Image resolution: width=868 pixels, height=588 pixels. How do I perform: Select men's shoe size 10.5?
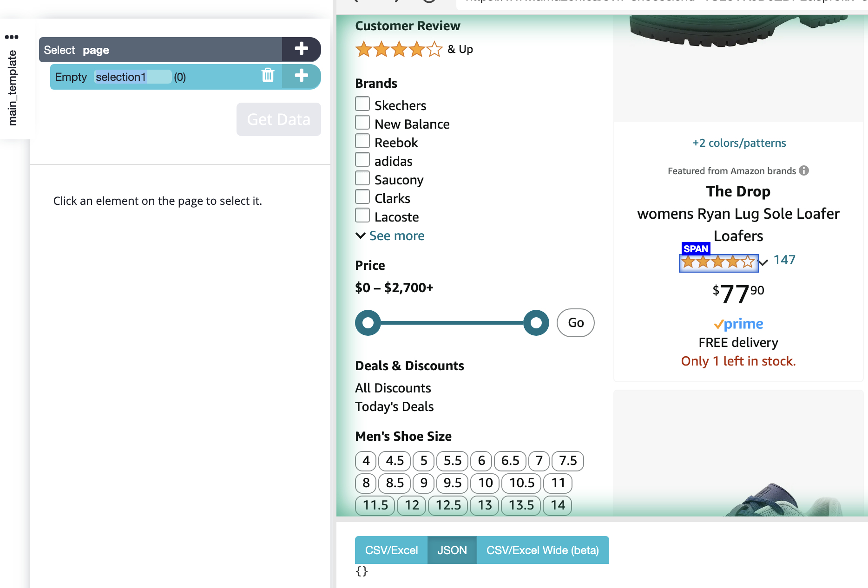click(x=521, y=483)
